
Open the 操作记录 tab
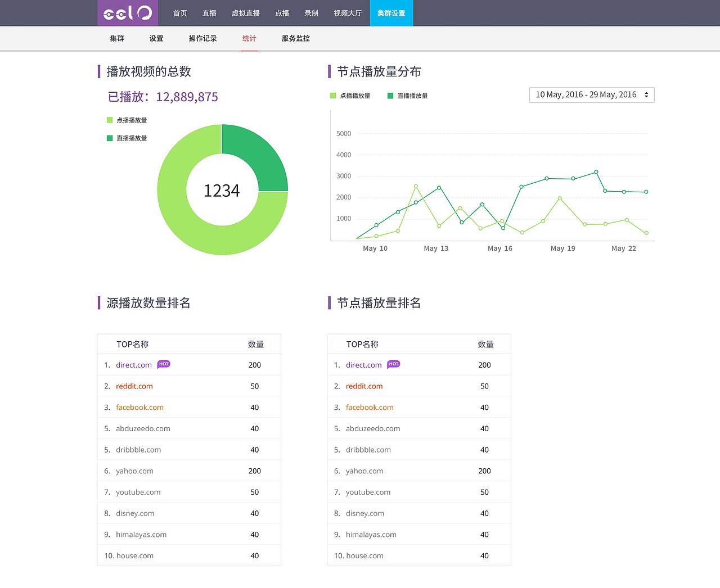[x=202, y=38]
